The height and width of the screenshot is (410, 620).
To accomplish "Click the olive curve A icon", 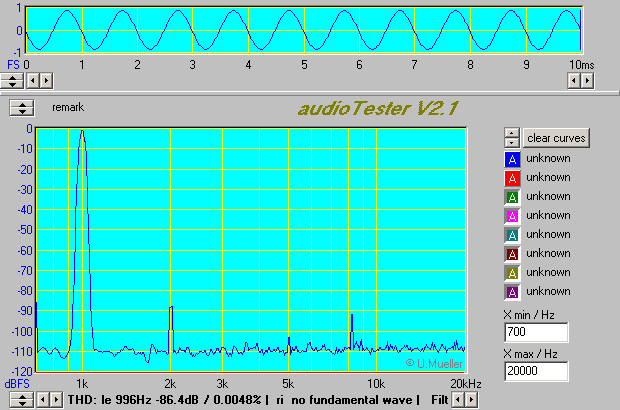I will 512,273.
